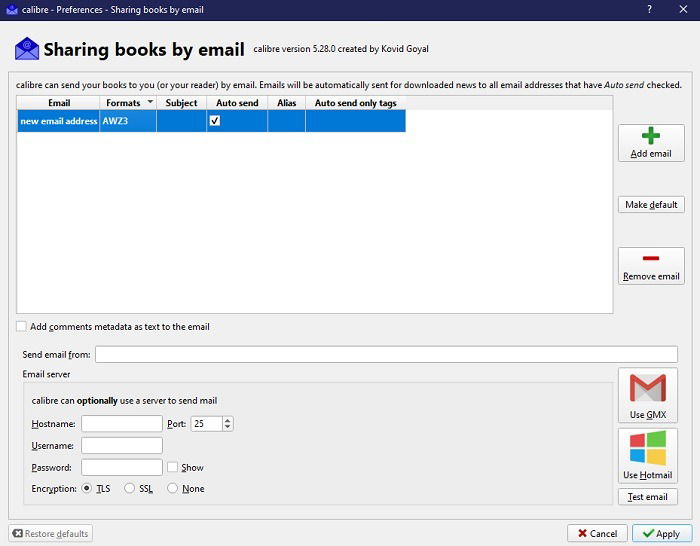This screenshot has height=546, width=700.
Task: Click the Auto send column header
Action: tap(237, 103)
